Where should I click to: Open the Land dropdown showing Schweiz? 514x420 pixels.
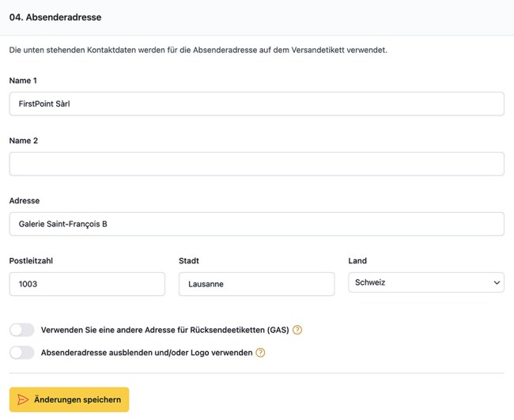(x=425, y=282)
